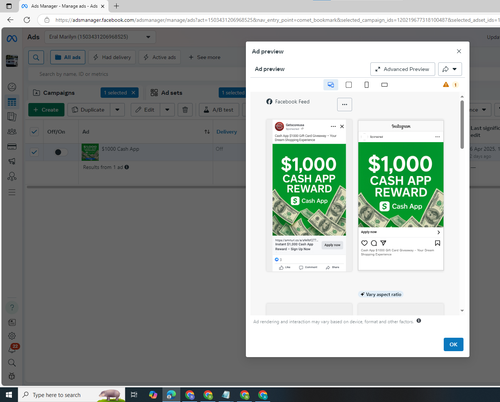Open notifications bell with red badge
Image resolution: width=500 pixels, height=402 pixels.
tap(12, 349)
